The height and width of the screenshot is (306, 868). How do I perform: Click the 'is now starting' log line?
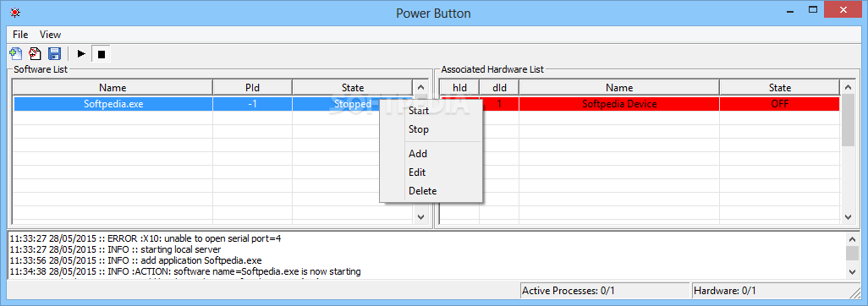(185, 271)
